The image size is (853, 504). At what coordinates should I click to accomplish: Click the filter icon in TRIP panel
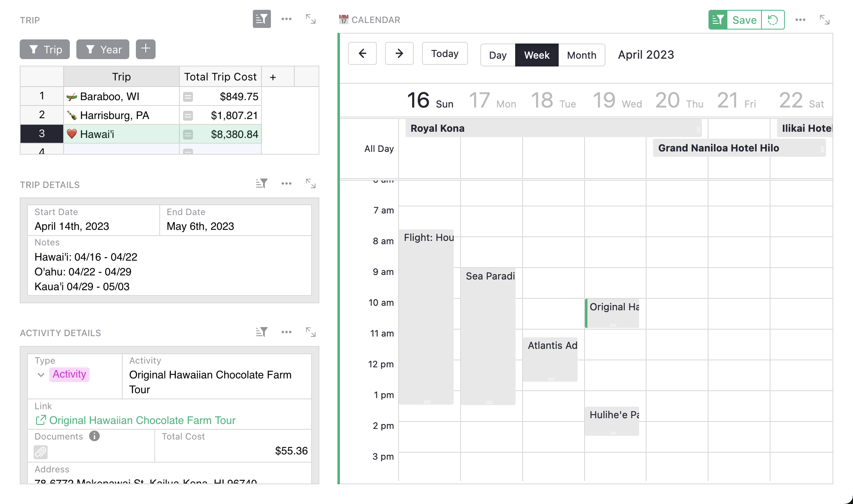point(262,20)
